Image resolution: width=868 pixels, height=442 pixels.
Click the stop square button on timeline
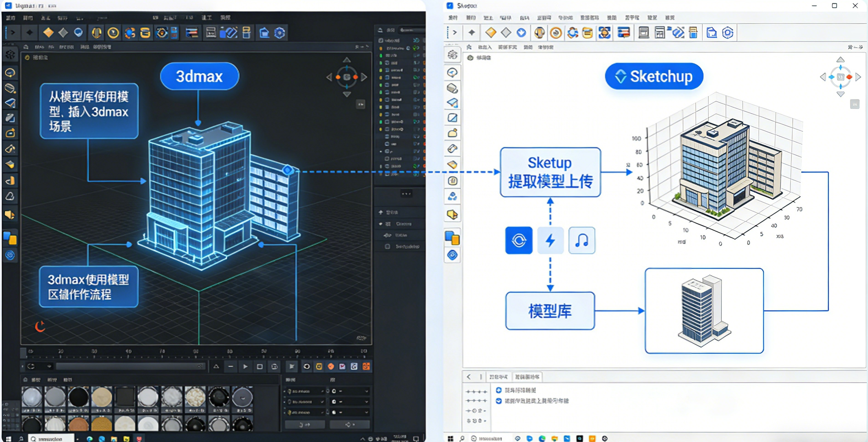click(x=260, y=366)
